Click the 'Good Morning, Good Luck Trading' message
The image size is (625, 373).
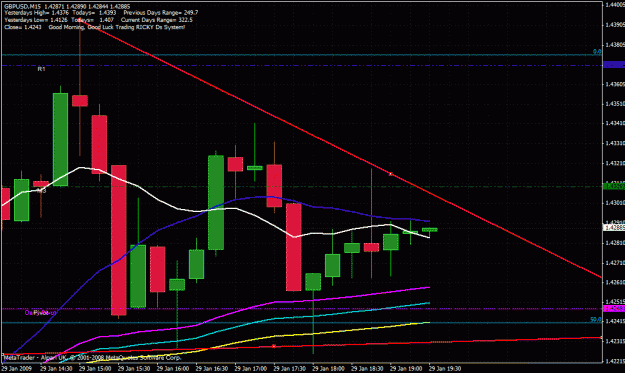pyautogui.click(x=92, y=27)
